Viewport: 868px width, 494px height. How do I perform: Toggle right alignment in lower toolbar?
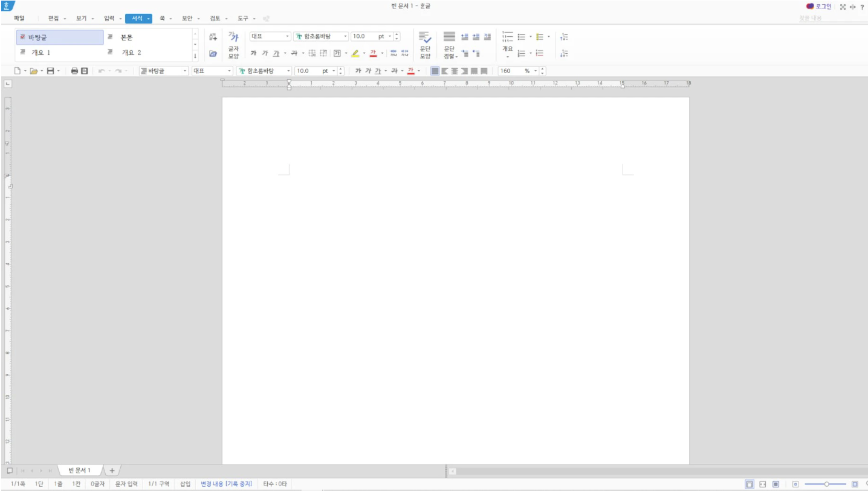[x=465, y=71]
